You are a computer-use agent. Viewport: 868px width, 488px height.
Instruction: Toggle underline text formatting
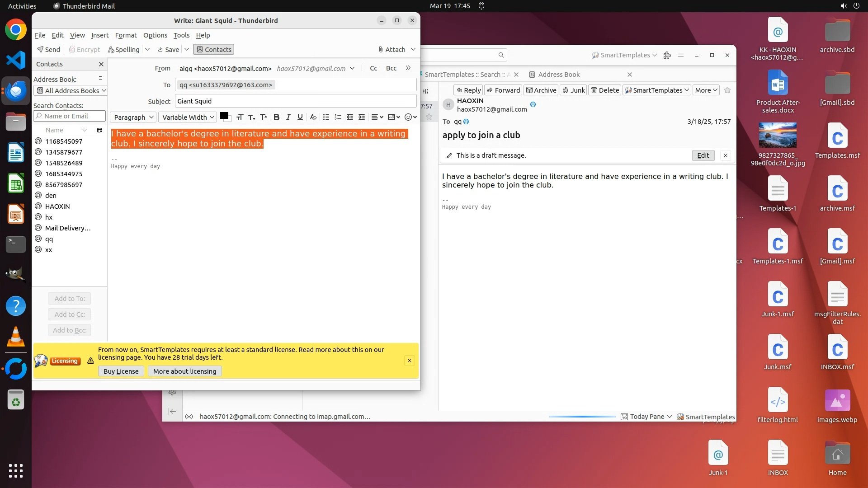300,117
